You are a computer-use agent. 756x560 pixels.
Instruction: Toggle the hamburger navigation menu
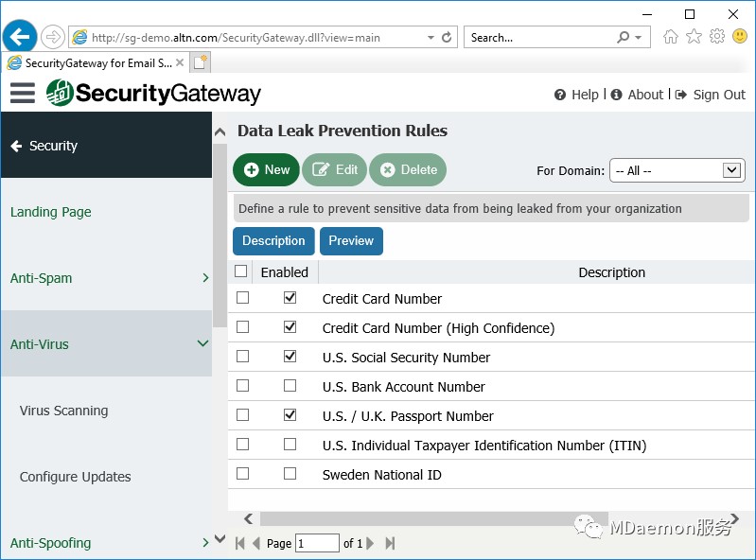[x=23, y=93]
